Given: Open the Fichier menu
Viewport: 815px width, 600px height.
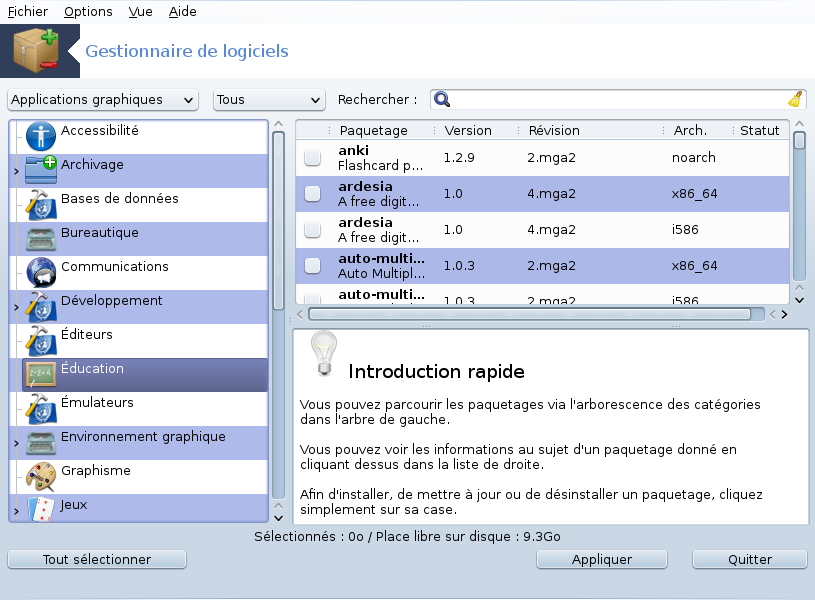Looking at the screenshot, I should pyautogui.click(x=28, y=11).
